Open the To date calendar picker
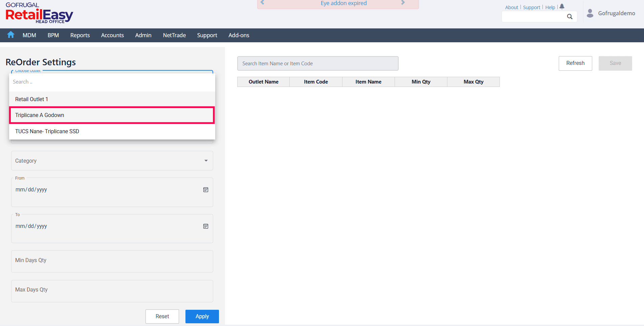644x326 pixels. [206, 226]
